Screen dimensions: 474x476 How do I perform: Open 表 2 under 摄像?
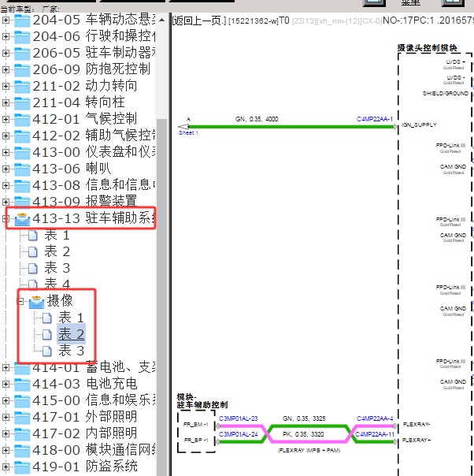coord(72,334)
